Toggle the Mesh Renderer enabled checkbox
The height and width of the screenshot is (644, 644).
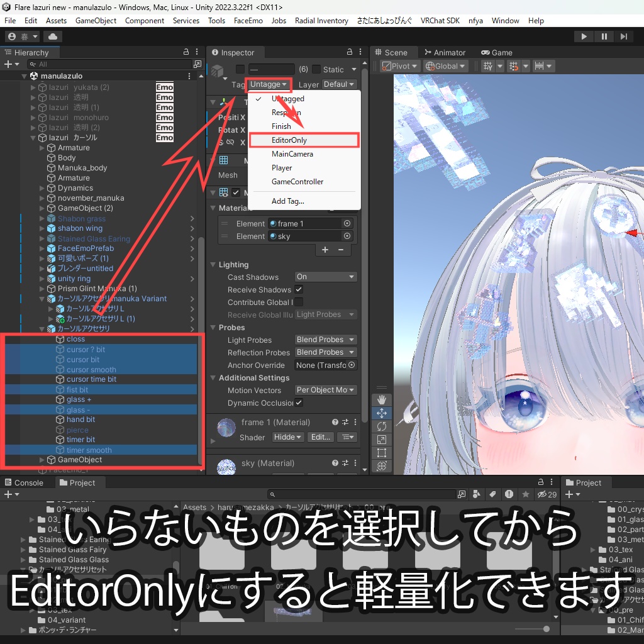point(236,192)
